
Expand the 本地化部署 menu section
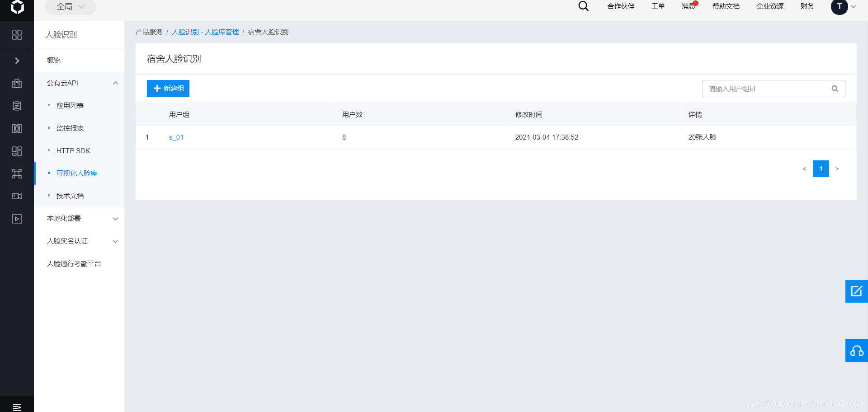(x=115, y=219)
